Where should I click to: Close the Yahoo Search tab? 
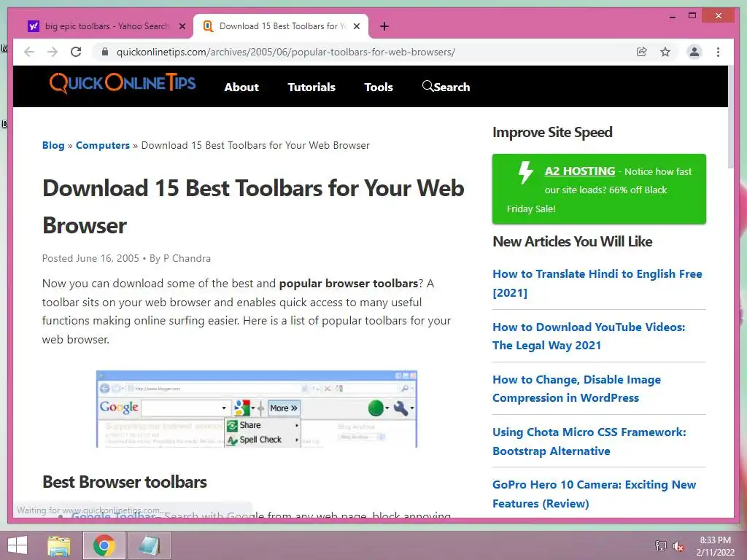[182, 26]
